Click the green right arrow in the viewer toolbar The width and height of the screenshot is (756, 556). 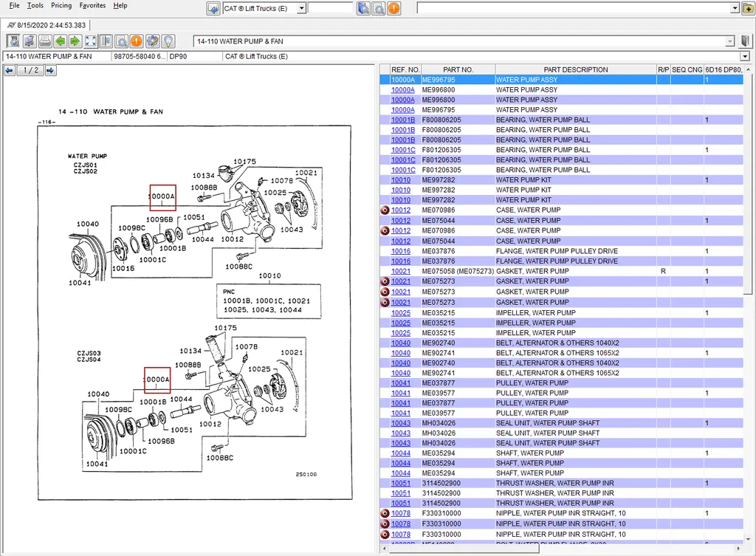click(x=75, y=41)
